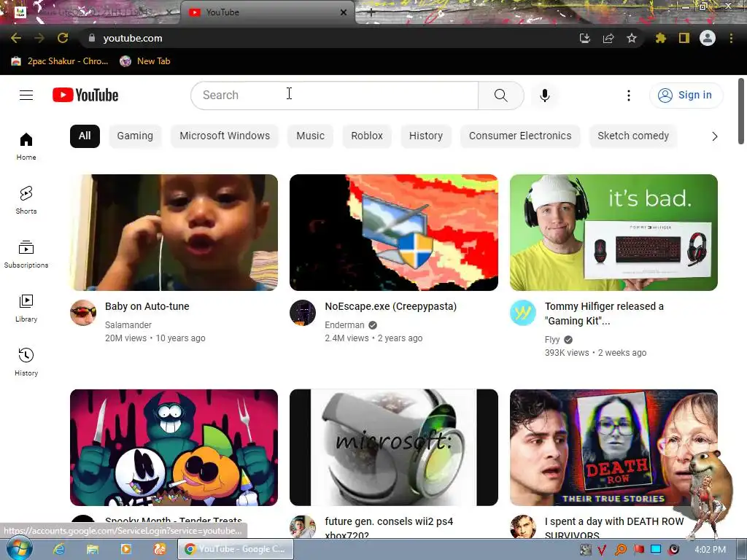The image size is (747, 560).
Task: Bookmark this page with the star
Action: pyautogui.click(x=632, y=38)
